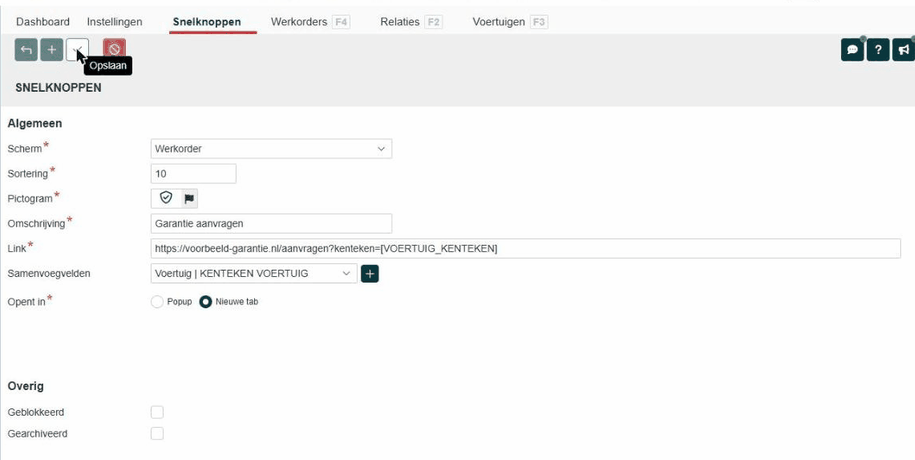Open the Voertuigen tab

pos(509,22)
